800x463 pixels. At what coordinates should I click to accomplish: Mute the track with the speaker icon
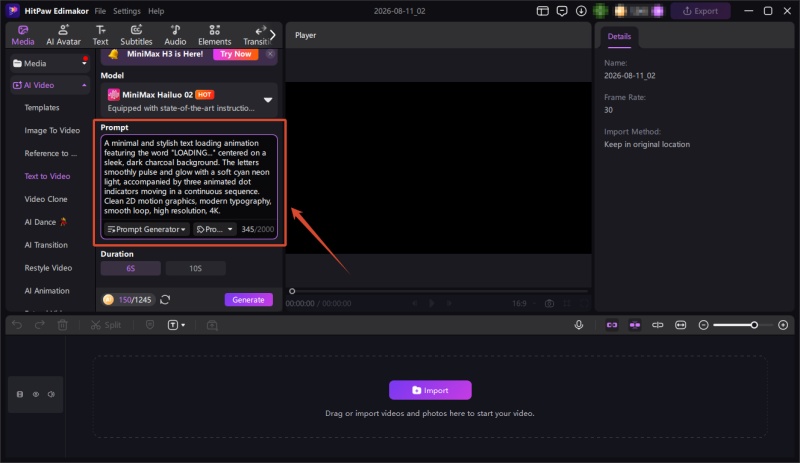point(51,394)
